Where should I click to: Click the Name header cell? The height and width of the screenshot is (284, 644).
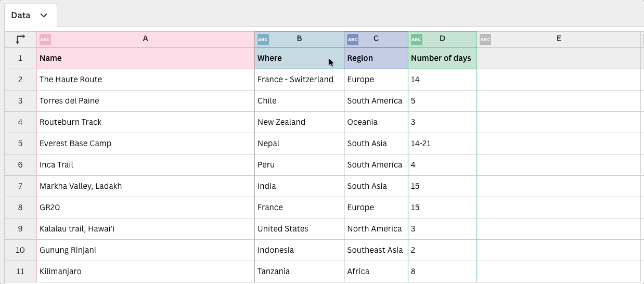point(146,58)
